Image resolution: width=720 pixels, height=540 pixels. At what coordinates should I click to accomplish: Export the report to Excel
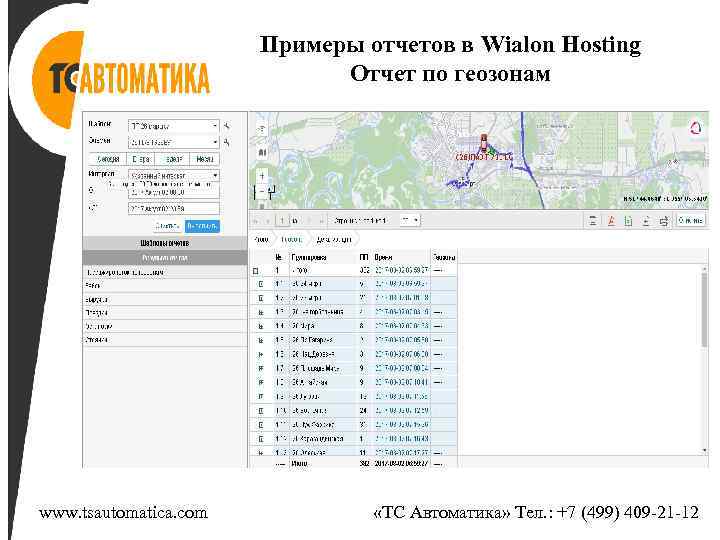[628, 221]
